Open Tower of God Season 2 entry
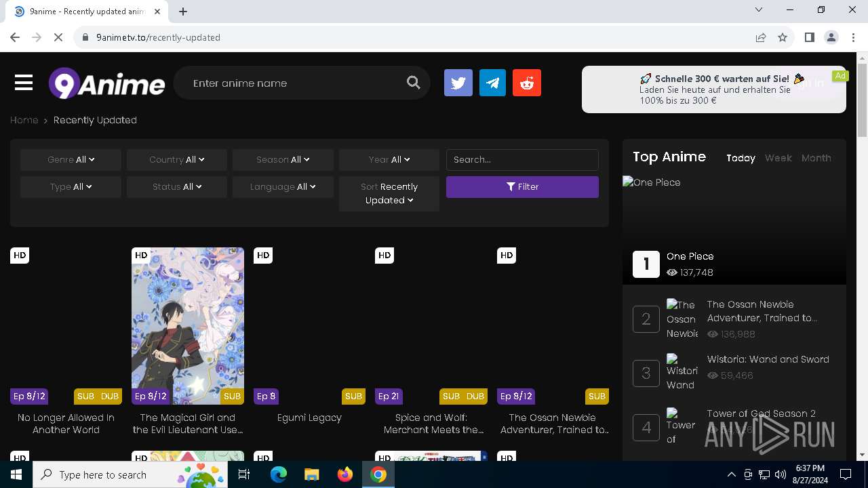The height and width of the screenshot is (488, 868). pos(761,413)
